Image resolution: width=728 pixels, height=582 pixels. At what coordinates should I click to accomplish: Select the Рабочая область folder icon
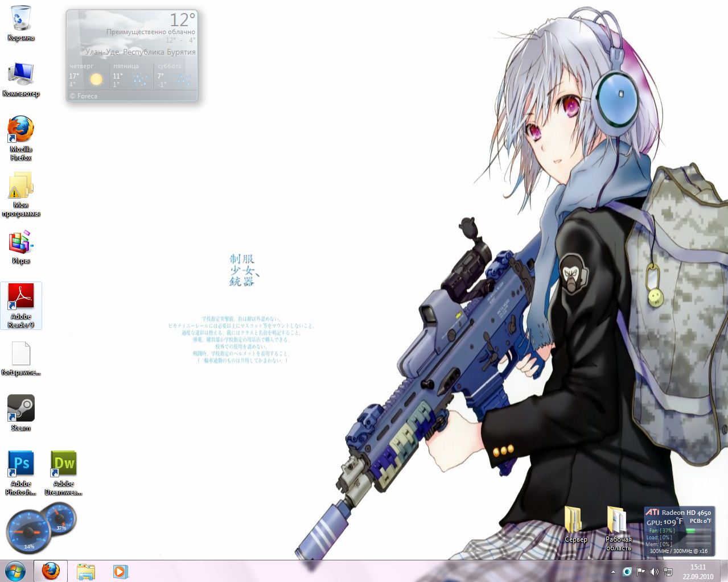[x=618, y=529]
